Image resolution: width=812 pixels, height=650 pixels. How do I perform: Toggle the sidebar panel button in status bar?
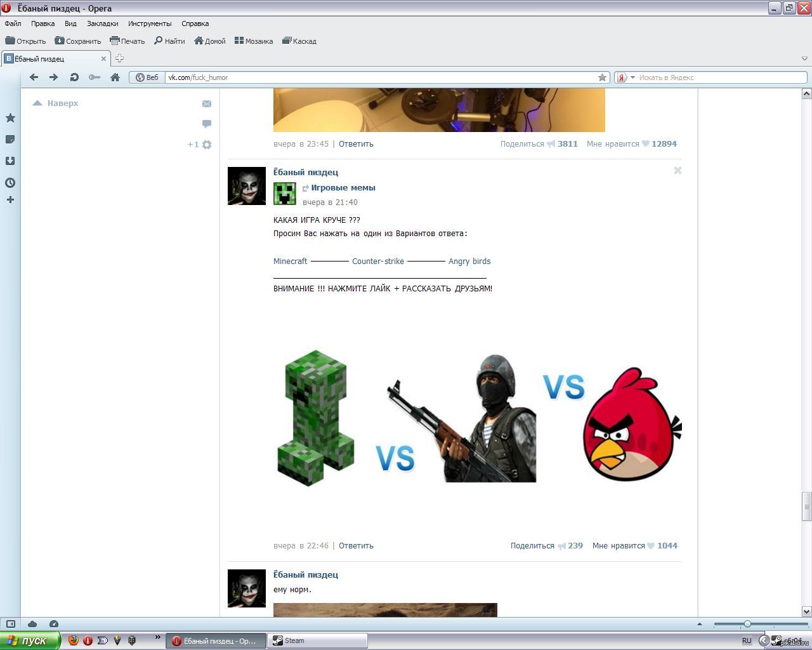pyautogui.click(x=11, y=624)
